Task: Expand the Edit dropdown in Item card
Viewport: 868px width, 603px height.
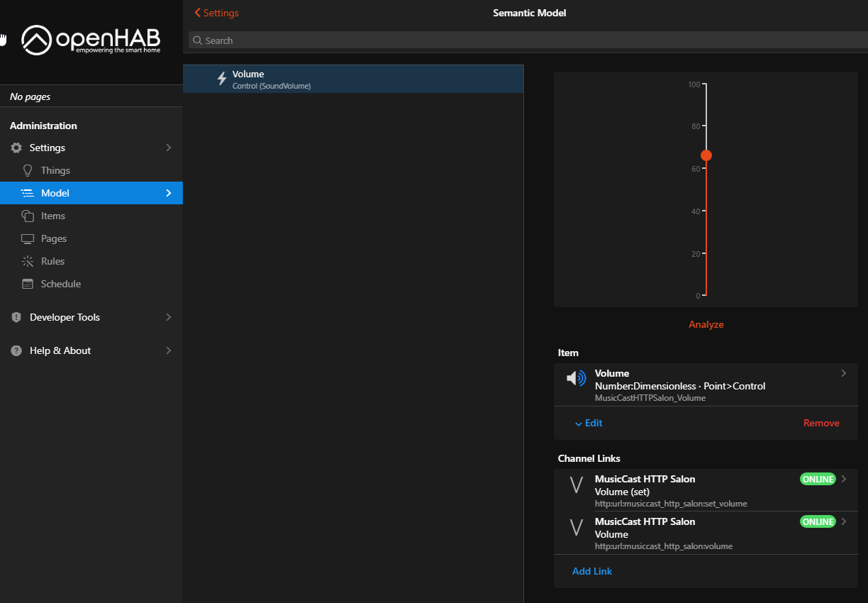Action: pos(588,423)
